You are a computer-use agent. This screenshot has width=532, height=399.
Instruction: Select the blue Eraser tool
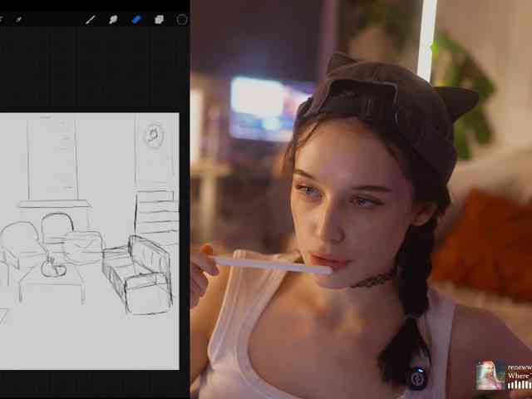[x=136, y=20]
